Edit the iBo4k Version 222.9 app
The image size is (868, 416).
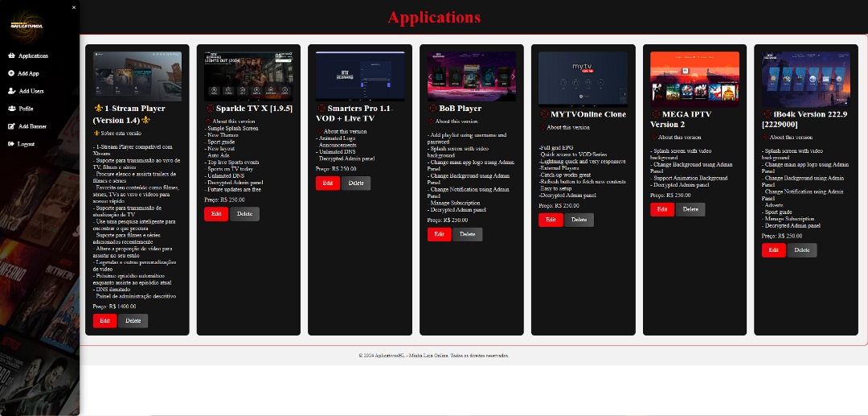(x=773, y=250)
